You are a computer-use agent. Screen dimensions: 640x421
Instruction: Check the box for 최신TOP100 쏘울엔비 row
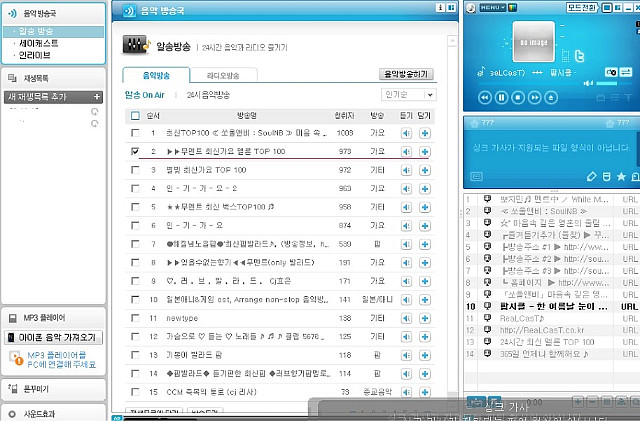[x=135, y=133]
